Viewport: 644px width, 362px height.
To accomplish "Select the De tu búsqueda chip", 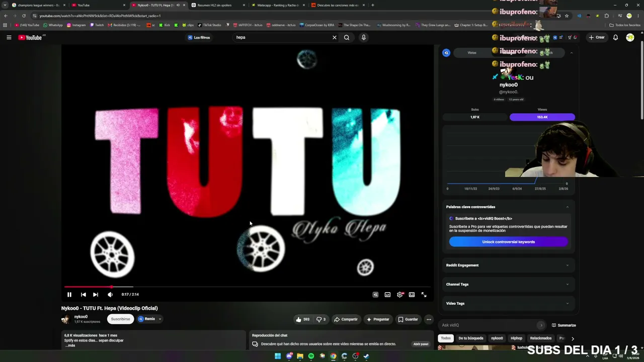I will [x=471, y=338].
